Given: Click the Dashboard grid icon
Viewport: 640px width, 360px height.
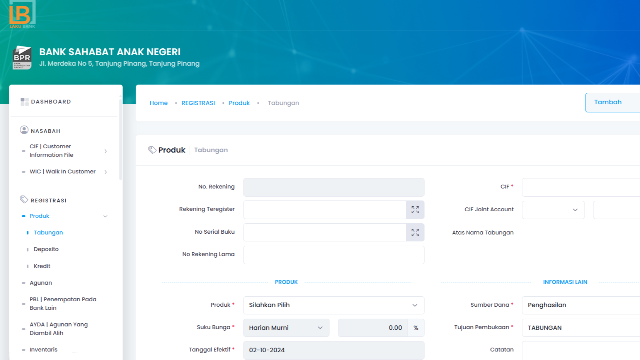Looking at the screenshot, I should tap(24, 102).
